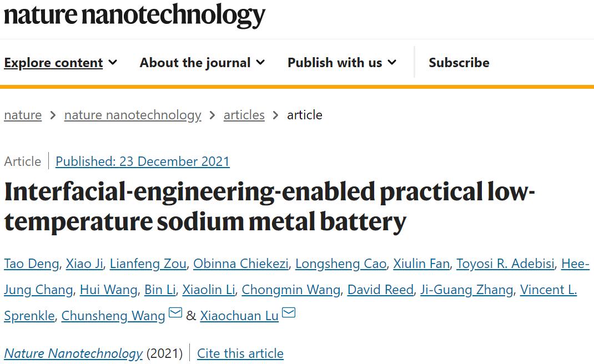594x364 pixels.
Task: Click author name David Reed
Action: pyautogui.click(x=380, y=290)
